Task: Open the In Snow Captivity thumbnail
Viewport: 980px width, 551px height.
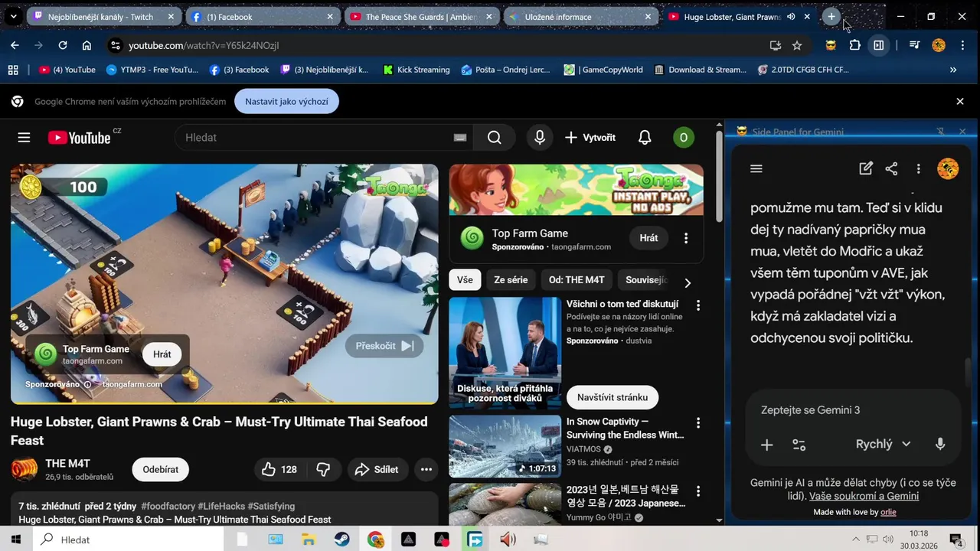Action: pos(505,447)
